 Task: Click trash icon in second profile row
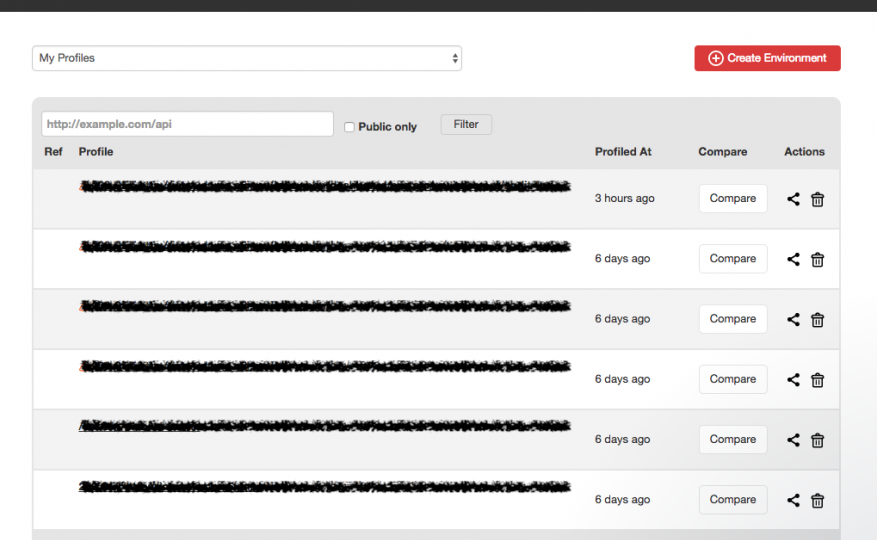coord(817,259)
